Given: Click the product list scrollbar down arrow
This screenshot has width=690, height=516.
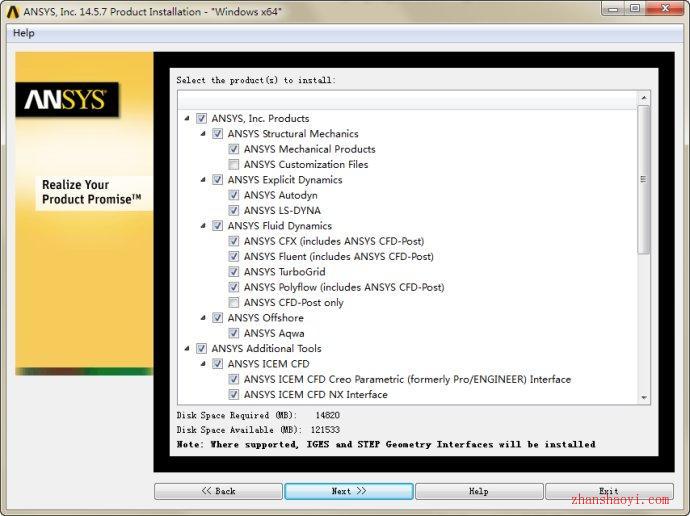Looking at the screenshot, I should 644,398.
